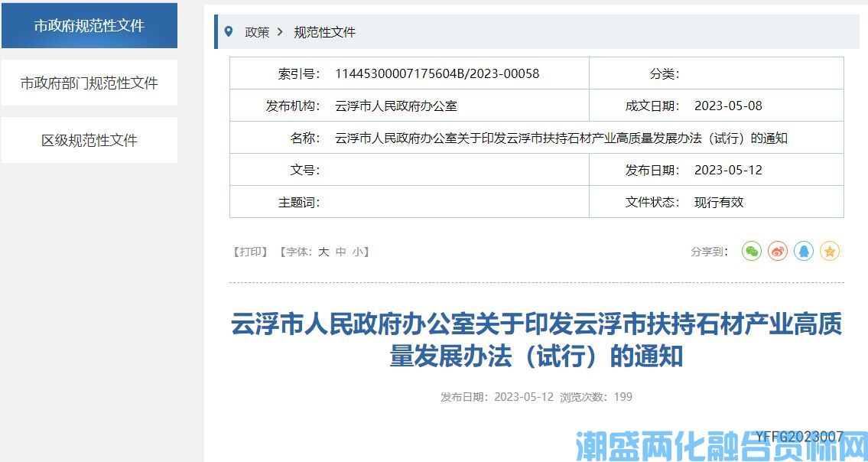The image size is (868, 462).
Task: Click the 文件状态 label
Action: tap(652, 202)
